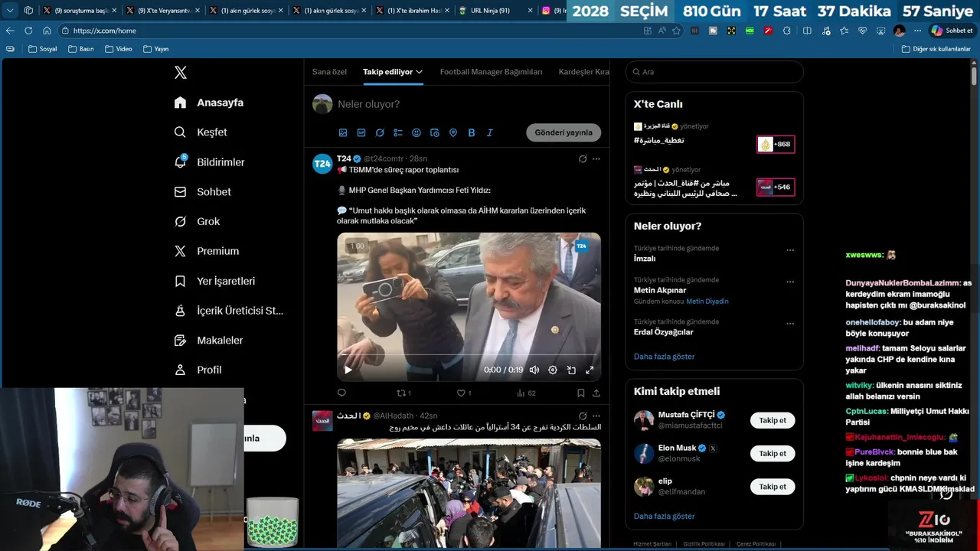This screenshot has width=980, height=551.
Task: Like the T24 post
Action: pyautogui.click(x=464, y=393)
